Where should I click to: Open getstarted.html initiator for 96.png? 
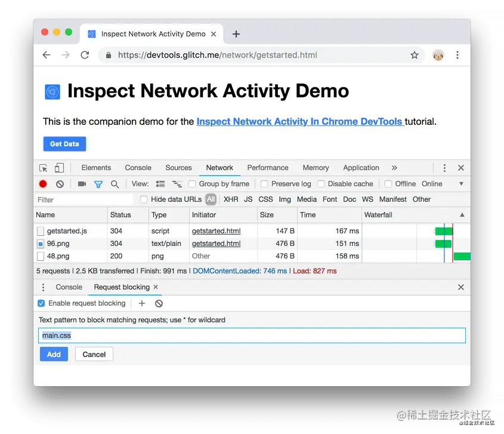(x=216, y=244)
